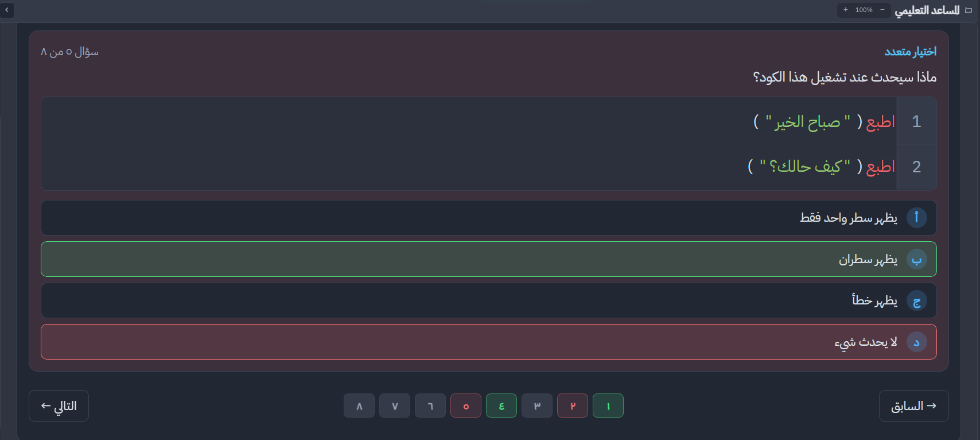Image resolution: width=980 pixels, height=440 pixels.
Task: Select the answer يظهر سطر واحد فقط
Action: (x=489, y=218)
